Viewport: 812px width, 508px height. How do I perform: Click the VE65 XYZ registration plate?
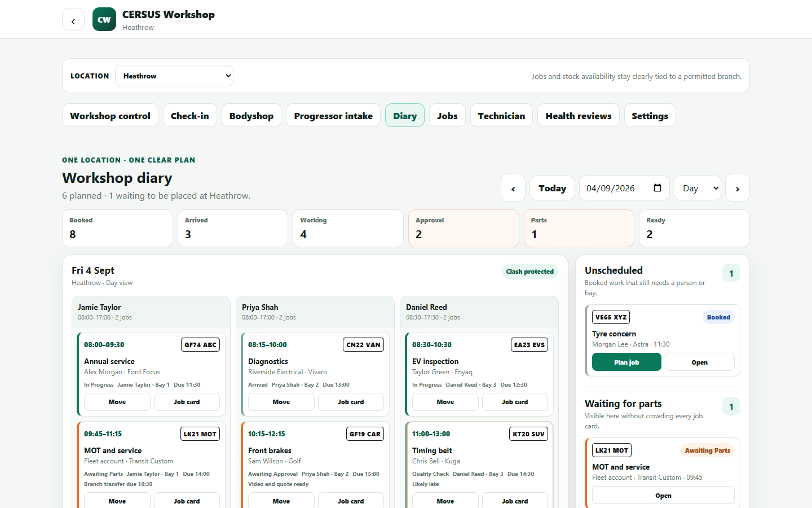(611, 317)
